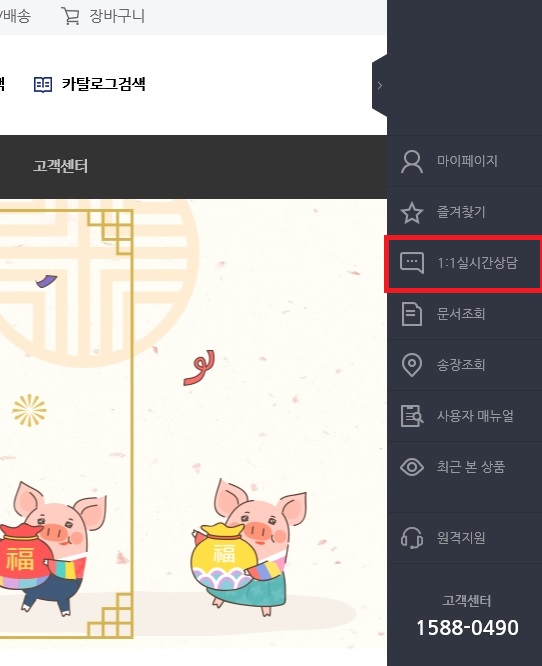
Task: Click the 송장조회 location pin icon
Action: (412, 364)
